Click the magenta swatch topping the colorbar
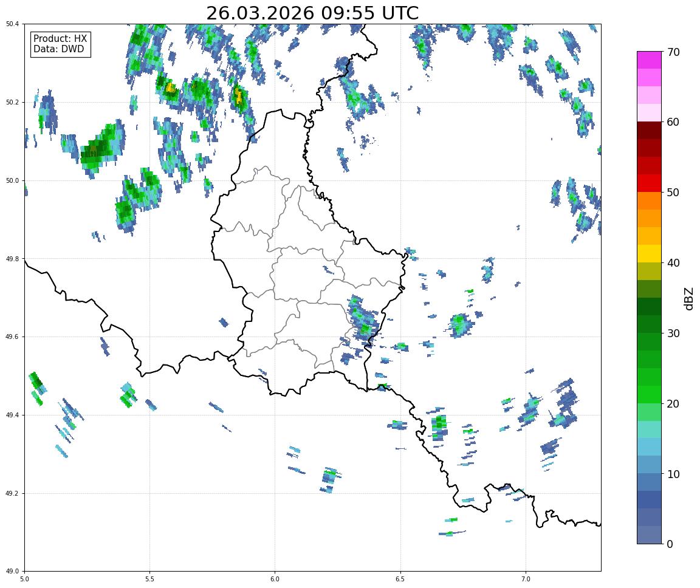 (x=649, y=60)
